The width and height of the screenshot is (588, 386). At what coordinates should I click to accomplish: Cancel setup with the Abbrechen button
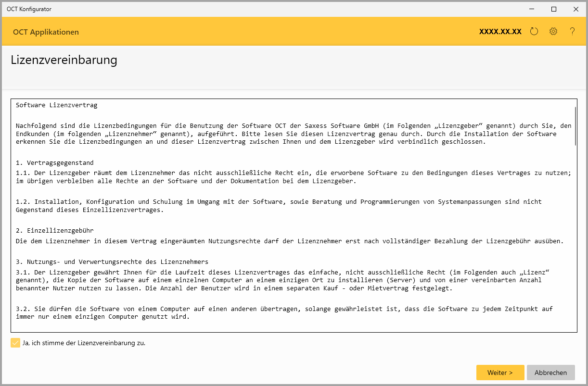550,373
